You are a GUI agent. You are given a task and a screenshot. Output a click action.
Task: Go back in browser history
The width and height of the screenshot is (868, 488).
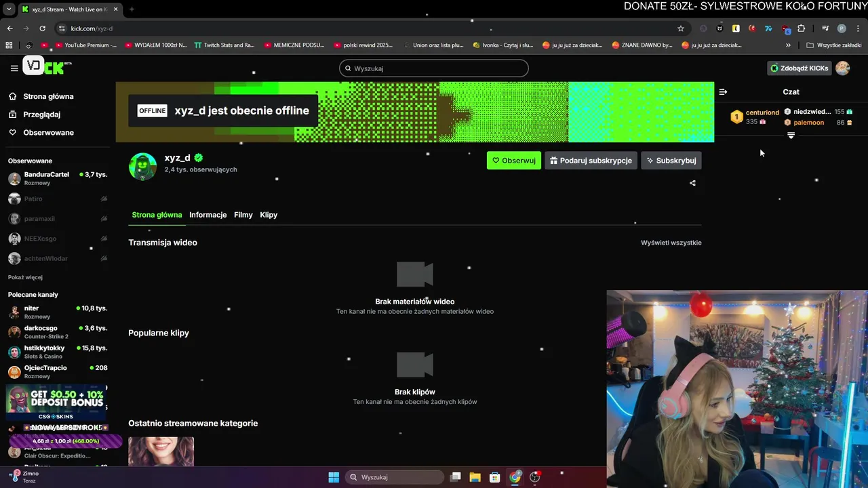pyautogui.click(x=9, y=28)
